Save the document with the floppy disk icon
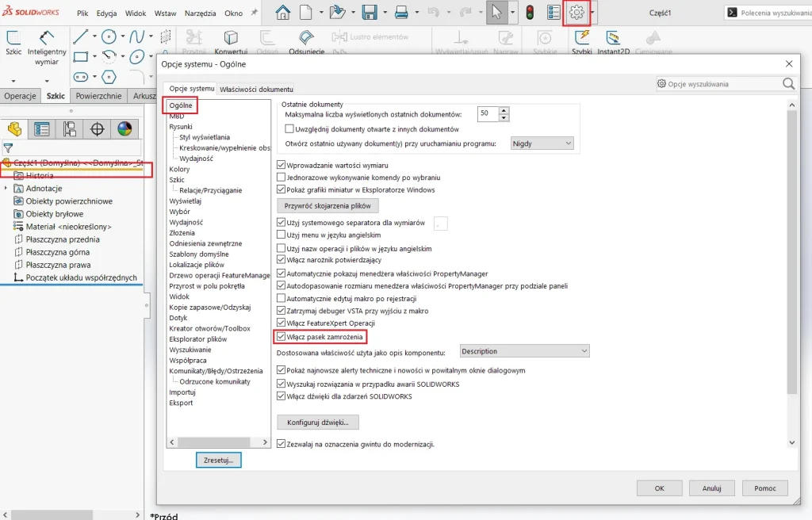812x520 pixels. (x=370, y=13)
